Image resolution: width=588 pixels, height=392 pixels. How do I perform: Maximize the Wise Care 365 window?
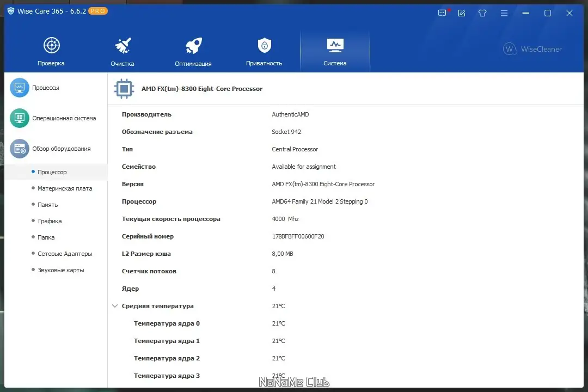pyautogui.click(x=548, y=13)
